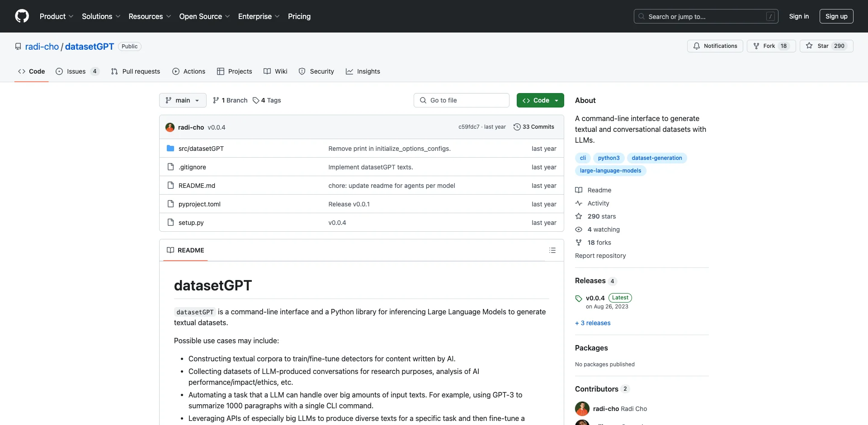Open the Releases heading link
Viewport: 868px width, 425px height.
pyautogui.click(x=590, y=281)
